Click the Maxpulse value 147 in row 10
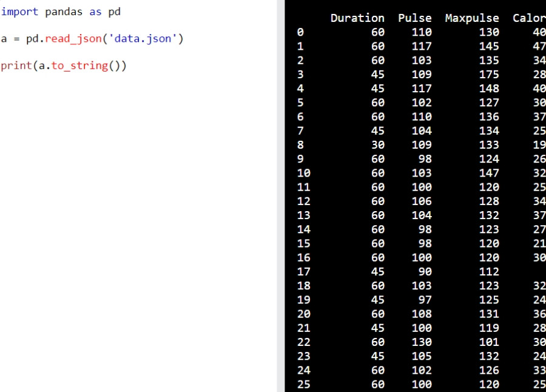 (x=489, y=173)
